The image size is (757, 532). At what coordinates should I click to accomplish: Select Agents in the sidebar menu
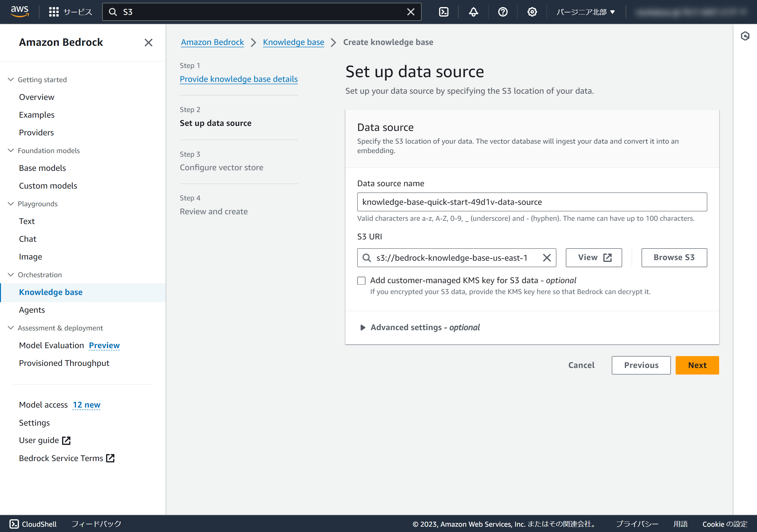point(32,310)
